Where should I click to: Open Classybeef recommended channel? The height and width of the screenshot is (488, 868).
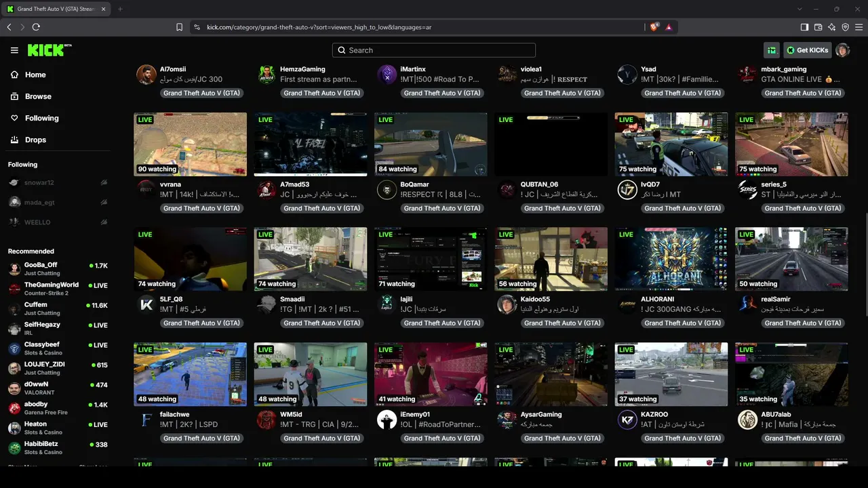click(58, 348)
